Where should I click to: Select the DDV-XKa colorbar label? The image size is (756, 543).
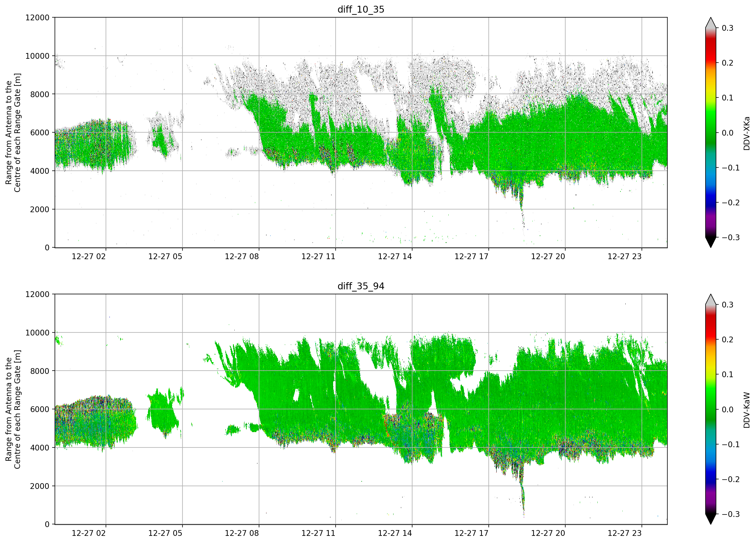746,133
